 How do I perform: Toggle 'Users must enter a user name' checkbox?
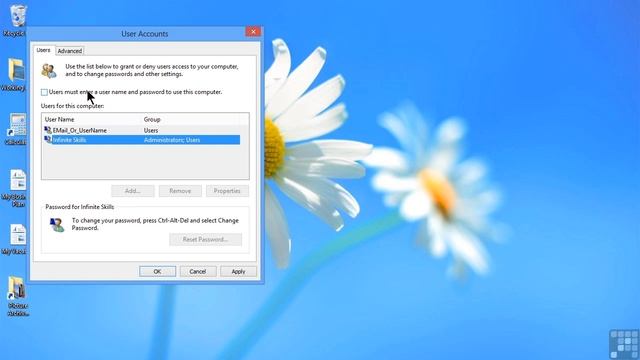[44, 92]
